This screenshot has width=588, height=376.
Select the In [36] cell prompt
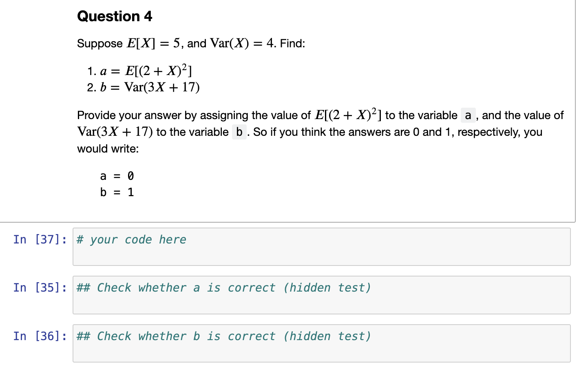[40, 336]
